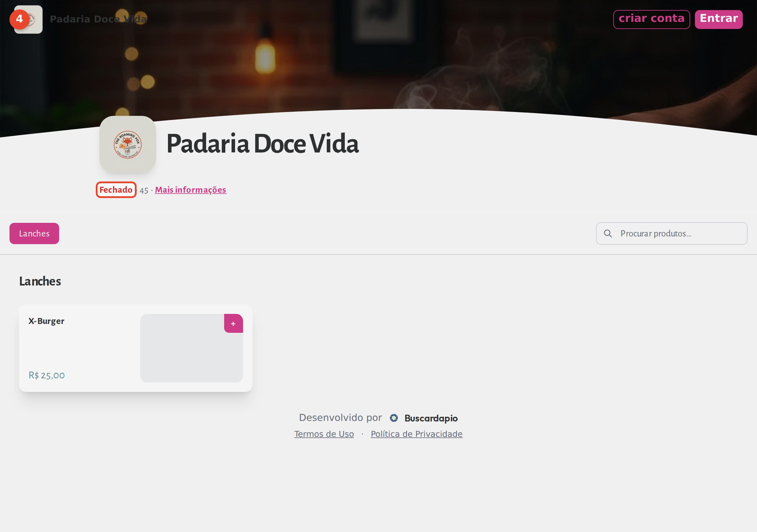Click the 45 value beside Fechado
This screenshot has height=532, width=757.
(144, 191)
